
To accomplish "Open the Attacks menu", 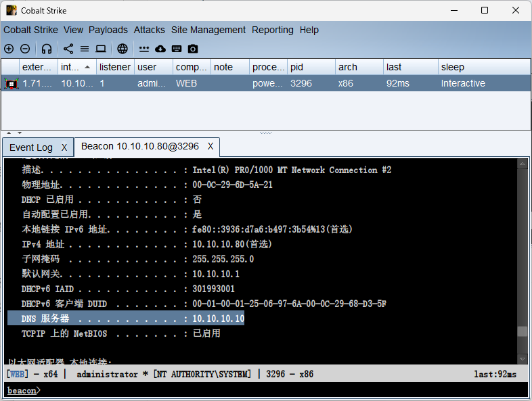I will point(150,30).
